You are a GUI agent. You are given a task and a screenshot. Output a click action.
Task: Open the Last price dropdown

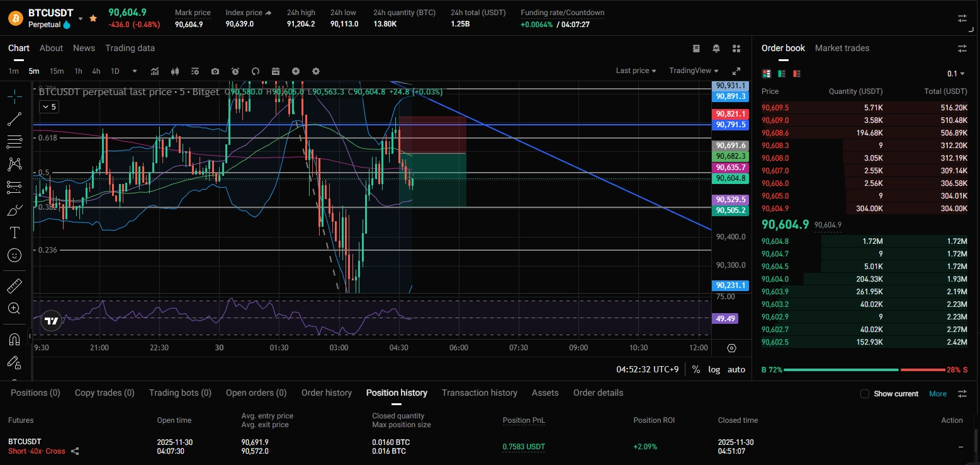[x=636, y=71]
